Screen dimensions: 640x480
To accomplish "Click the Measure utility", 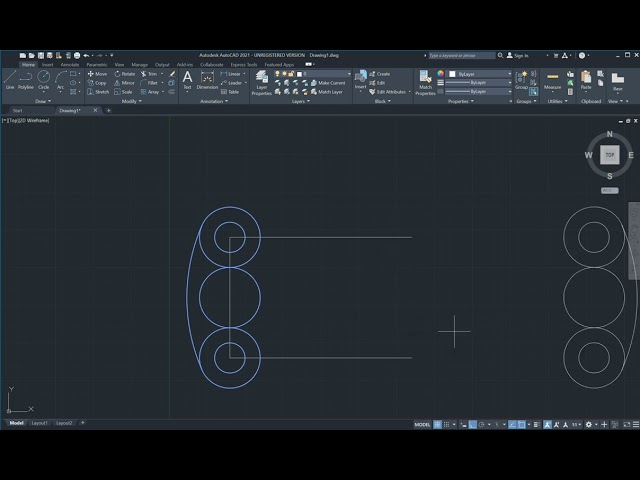I will tap(553, 80).
